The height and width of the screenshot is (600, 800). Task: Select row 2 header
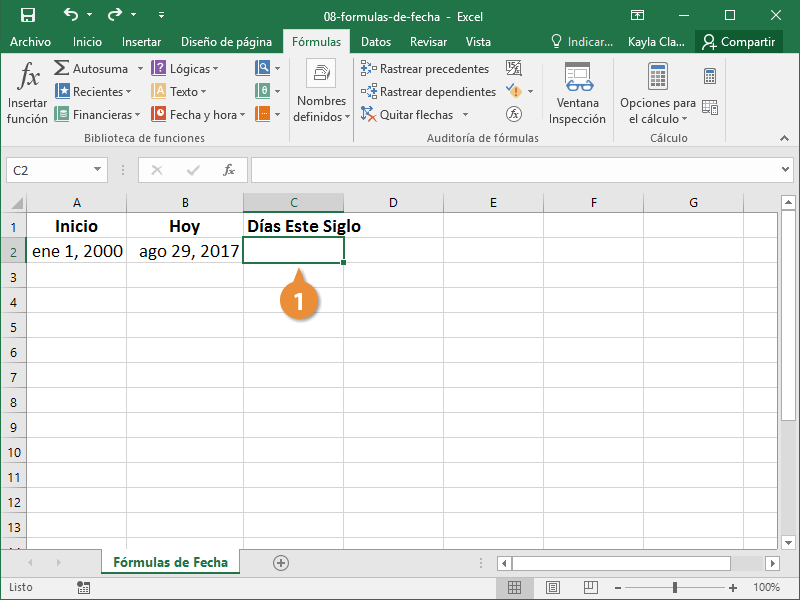click(x=13, y=251)
